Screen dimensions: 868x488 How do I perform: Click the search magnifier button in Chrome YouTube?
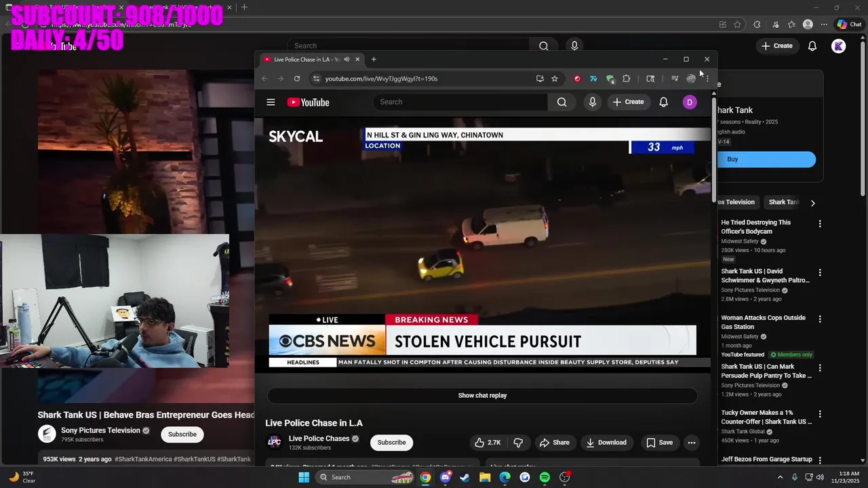[561, 102]
